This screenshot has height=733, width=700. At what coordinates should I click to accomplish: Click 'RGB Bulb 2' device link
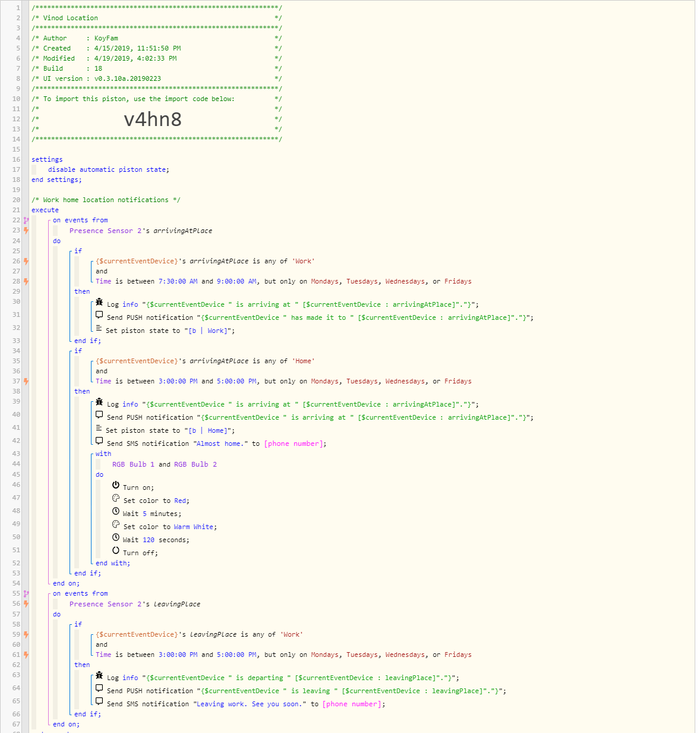point(196,464)
